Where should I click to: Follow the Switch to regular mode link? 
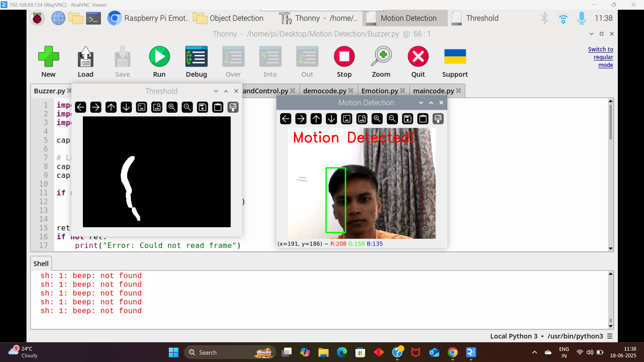(600, 57)
